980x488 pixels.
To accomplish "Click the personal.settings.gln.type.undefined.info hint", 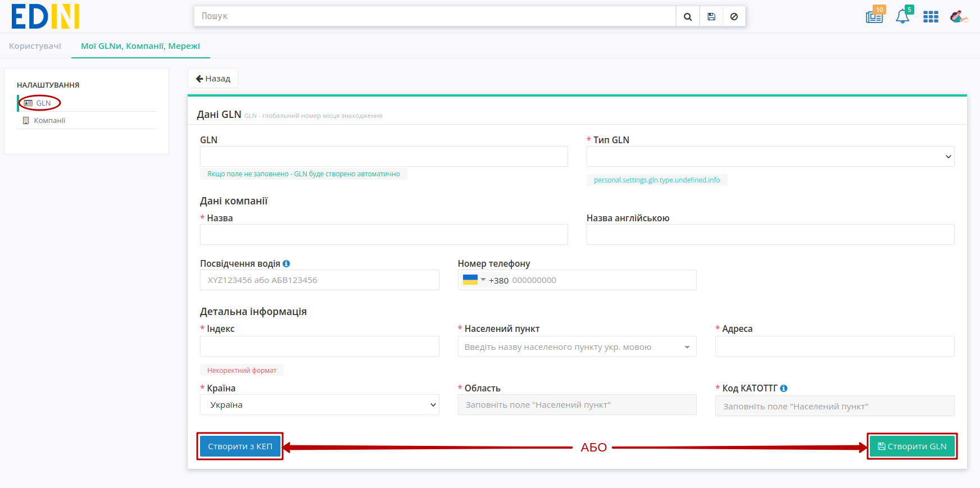I will [x=657, y=180].
